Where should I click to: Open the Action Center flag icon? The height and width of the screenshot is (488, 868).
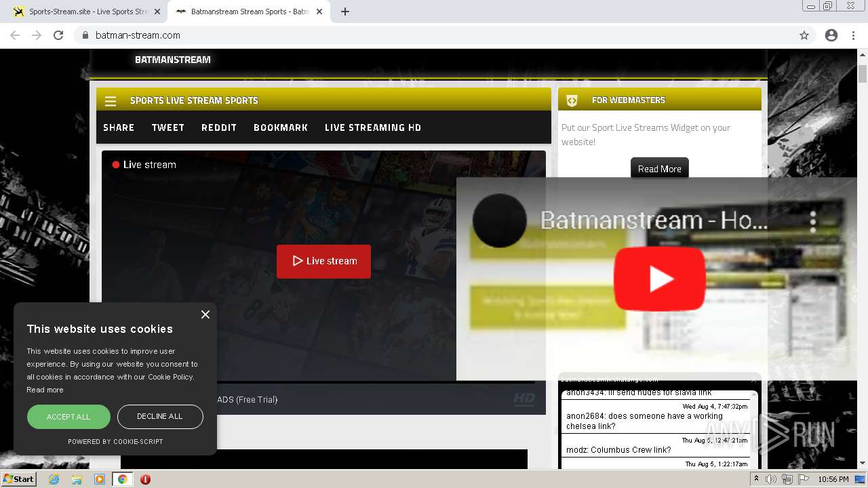tap(804, 479)
